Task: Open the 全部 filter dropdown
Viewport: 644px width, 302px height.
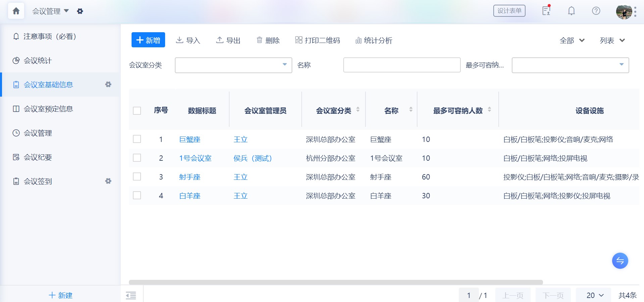Action: [x=572, y=41]
